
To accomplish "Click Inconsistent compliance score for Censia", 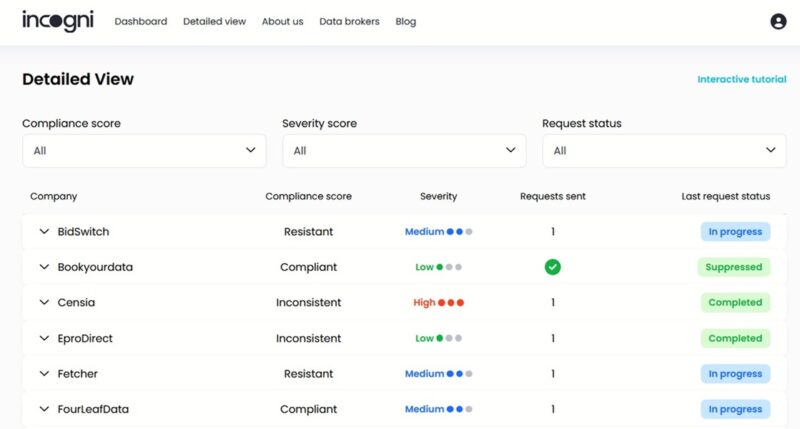I will point(308,302).
